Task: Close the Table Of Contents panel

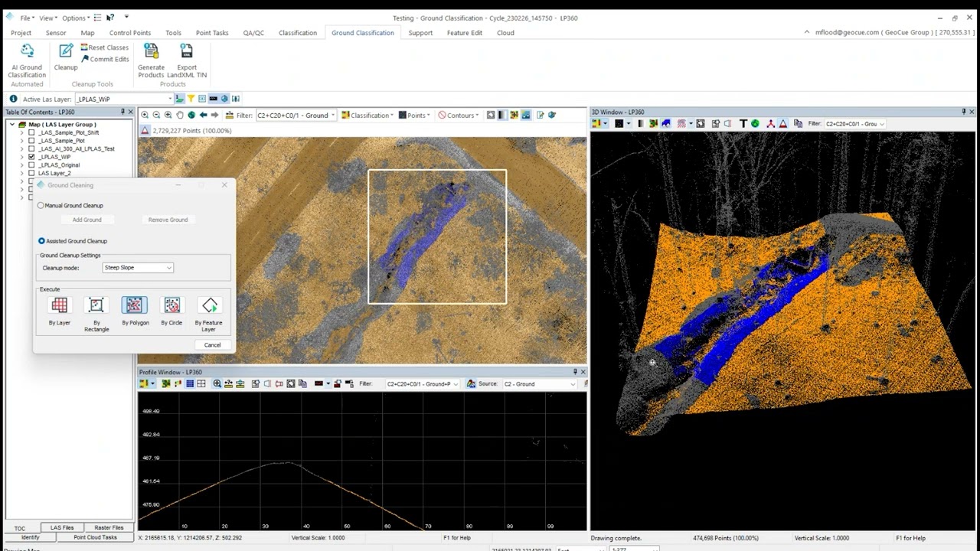Action: coord(130,112)
